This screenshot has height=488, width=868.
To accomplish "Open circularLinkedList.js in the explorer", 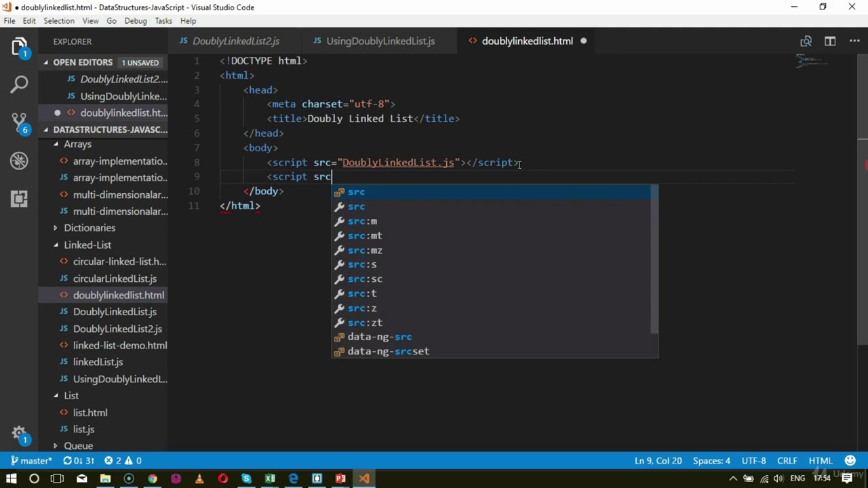I will click(x=115, y=279).
